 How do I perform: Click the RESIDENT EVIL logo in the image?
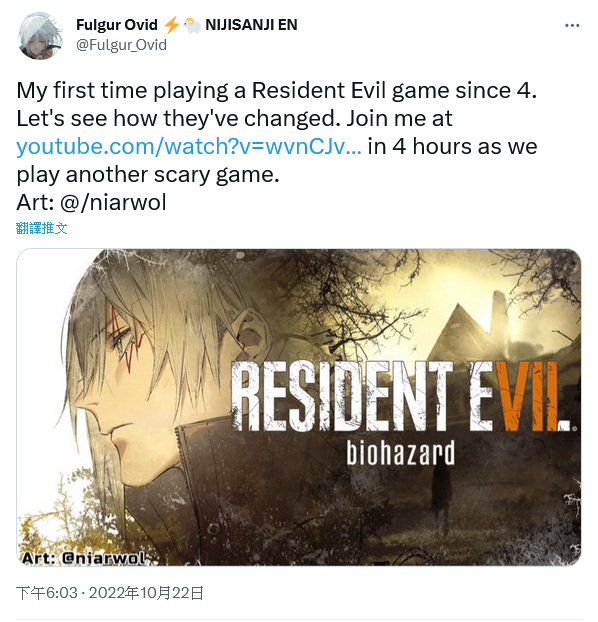[401, 395]
